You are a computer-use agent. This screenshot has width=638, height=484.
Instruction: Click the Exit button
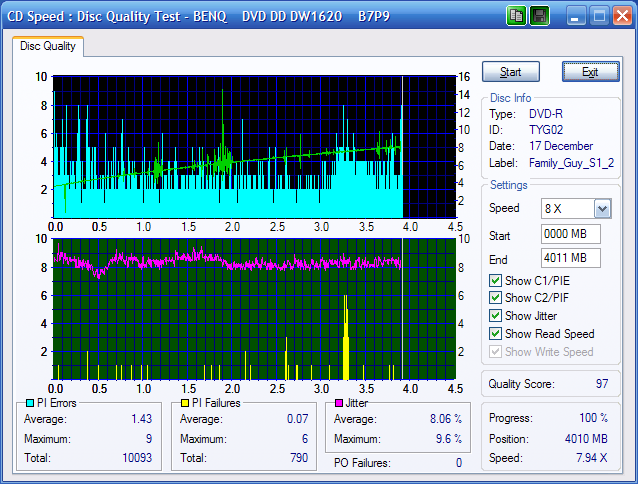(x=590, y=72)
